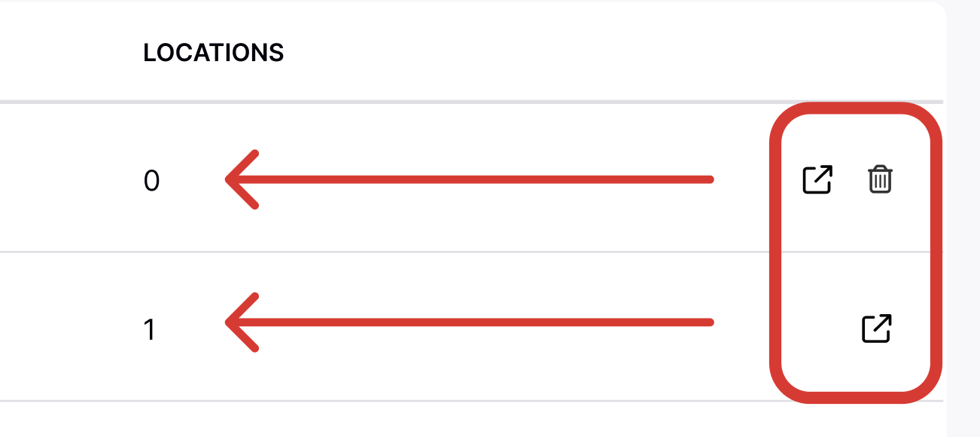Viewport: 980px width, 437px height.
Task: Click the LOCATIONS column header
Action: tap(213, 53)
